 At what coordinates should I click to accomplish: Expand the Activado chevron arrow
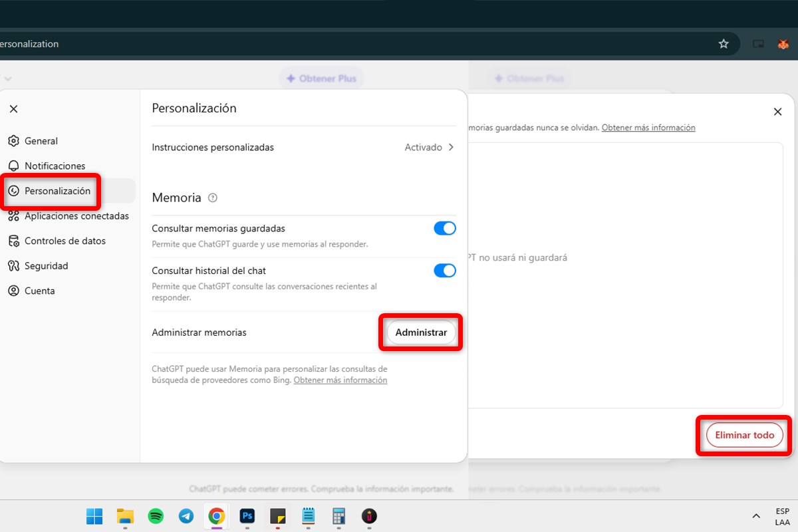tap(451, 148)
